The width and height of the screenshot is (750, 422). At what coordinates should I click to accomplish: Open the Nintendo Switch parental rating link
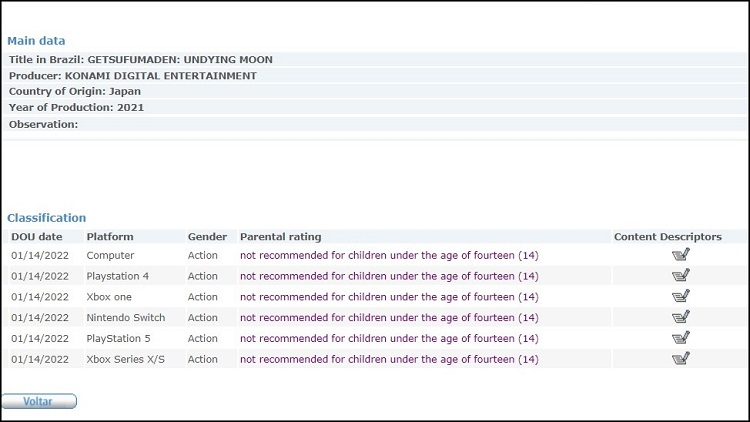[x=389, y=318]
